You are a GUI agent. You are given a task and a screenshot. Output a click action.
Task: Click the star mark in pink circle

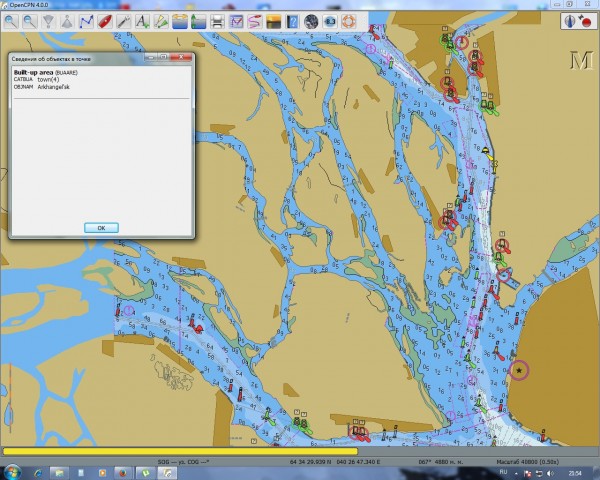click(519, 370)
